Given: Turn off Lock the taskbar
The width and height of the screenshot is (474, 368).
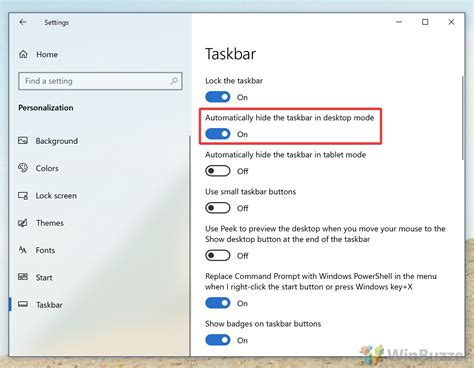Looking at the screenshot, I should (x=218, y=97).
